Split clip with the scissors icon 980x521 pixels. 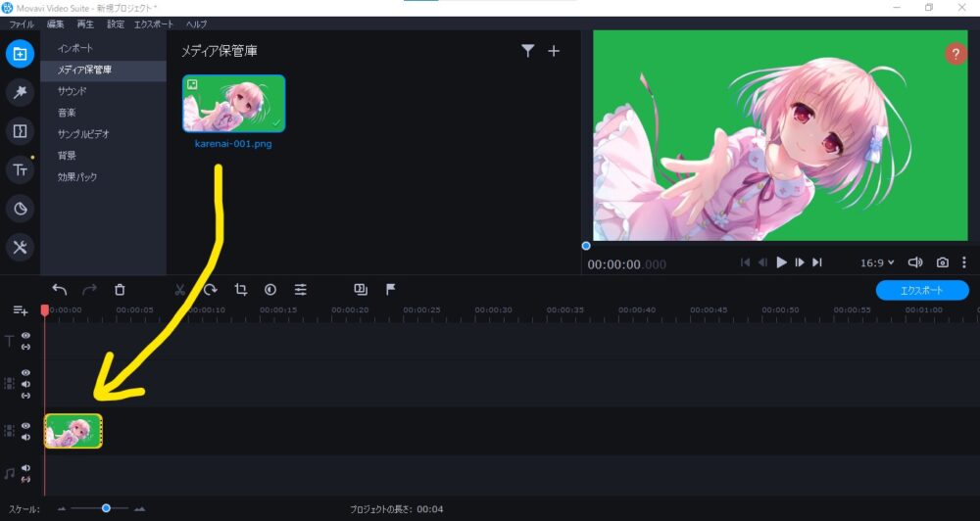[x=180, y=289]
